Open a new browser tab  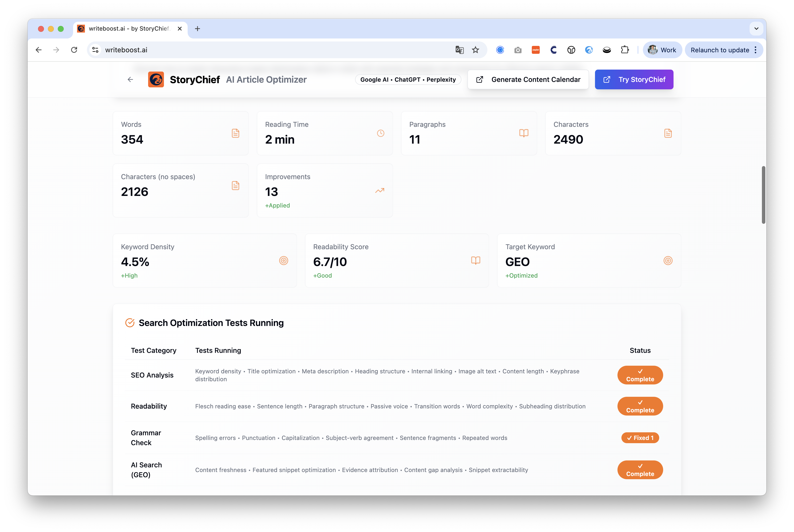pyautogui.click(x=198, y=29)
